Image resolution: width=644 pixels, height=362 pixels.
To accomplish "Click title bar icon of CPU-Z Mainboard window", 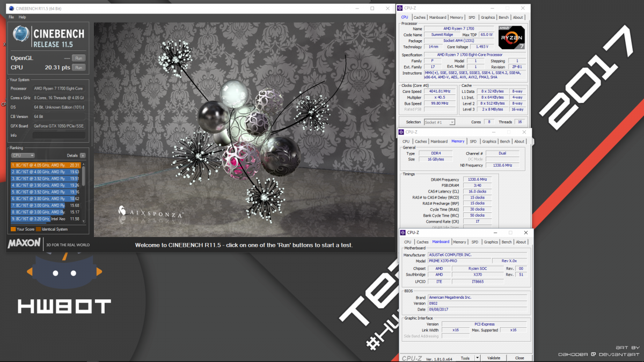I will pos(404,233).
